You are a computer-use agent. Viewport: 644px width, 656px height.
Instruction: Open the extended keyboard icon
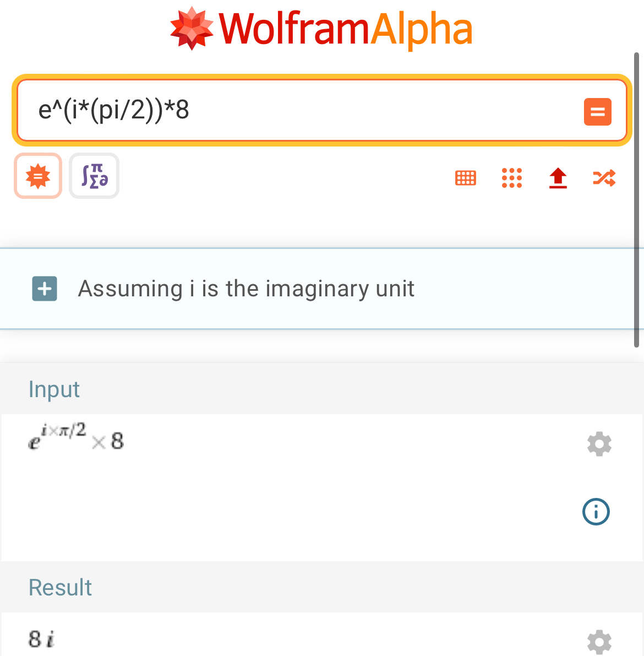click(466, 178)
